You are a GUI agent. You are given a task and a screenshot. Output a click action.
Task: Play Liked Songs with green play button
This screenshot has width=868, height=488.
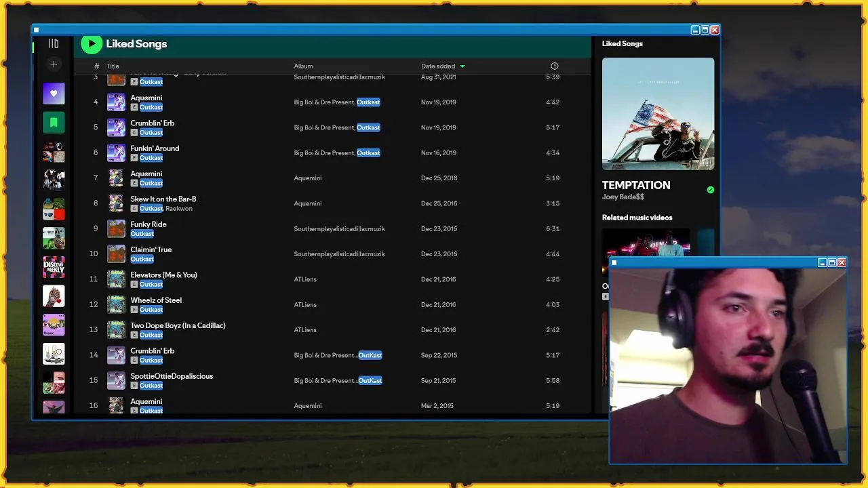point(92,44)
